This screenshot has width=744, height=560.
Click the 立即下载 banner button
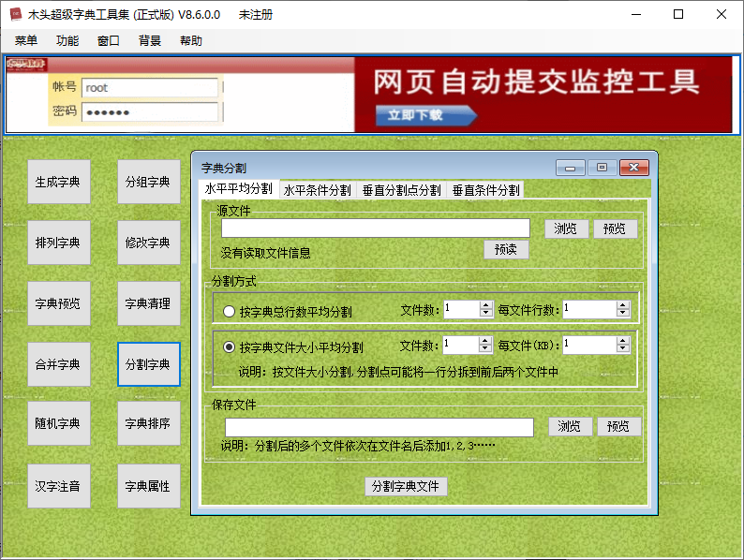424,115
